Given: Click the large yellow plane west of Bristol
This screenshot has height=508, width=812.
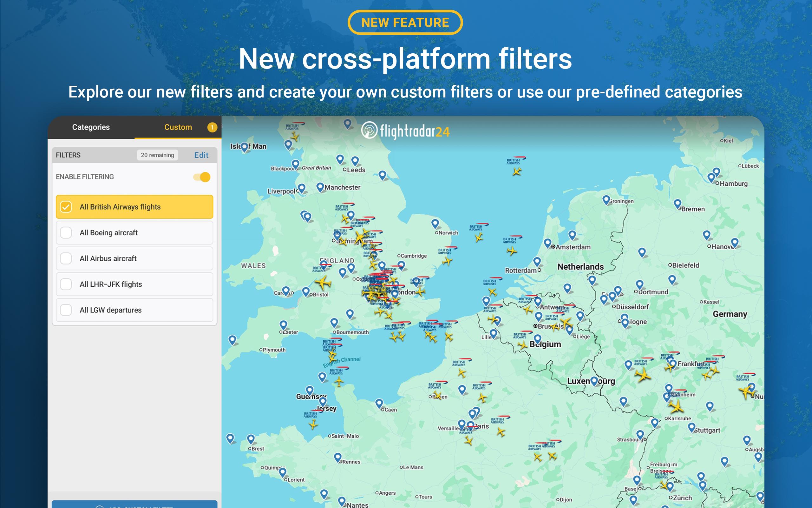Looking at the screenshot, I should click(x=323, y=283).
